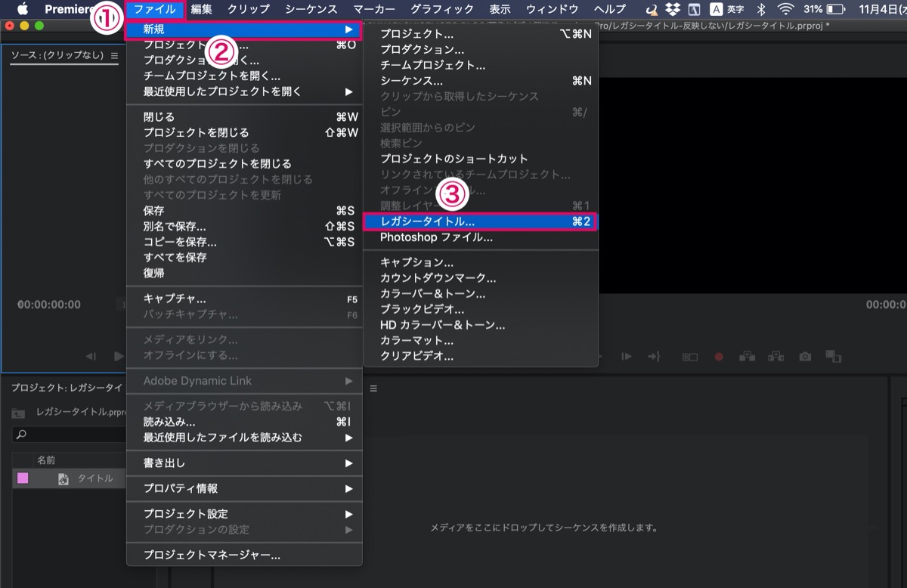Click the Dropbox icon in the menu bar

point(673,9)
